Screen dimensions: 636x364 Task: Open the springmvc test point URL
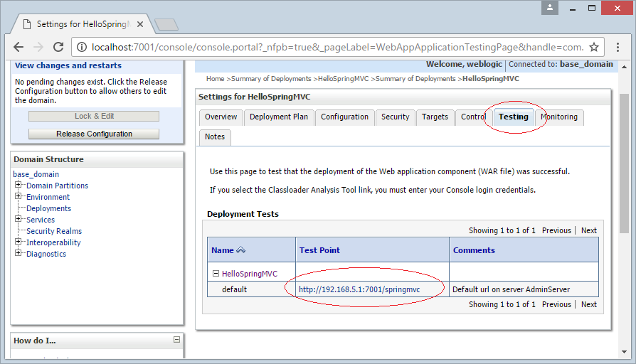pyautogui.click(x=359, y=289)
